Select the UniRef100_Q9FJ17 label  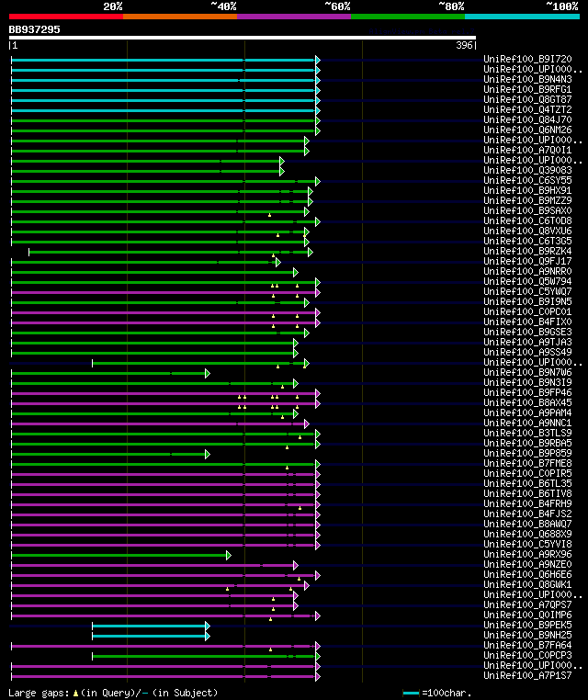[527, 261]
